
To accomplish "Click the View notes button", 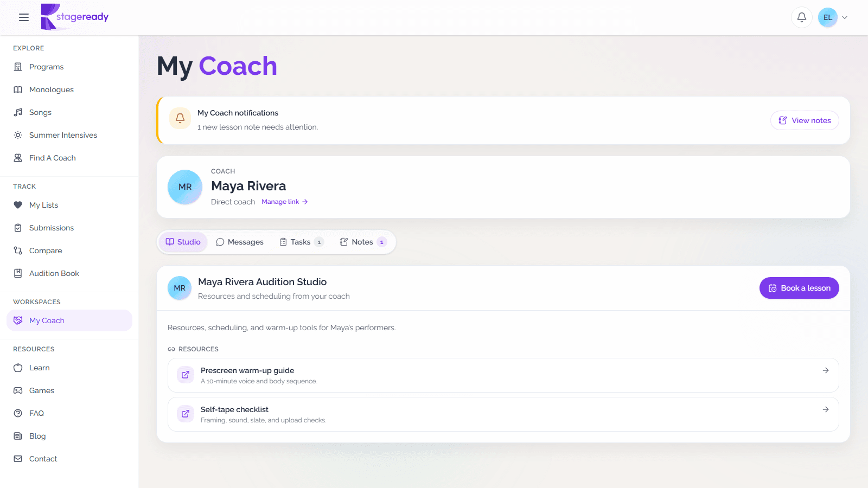I will pos(805,120).
